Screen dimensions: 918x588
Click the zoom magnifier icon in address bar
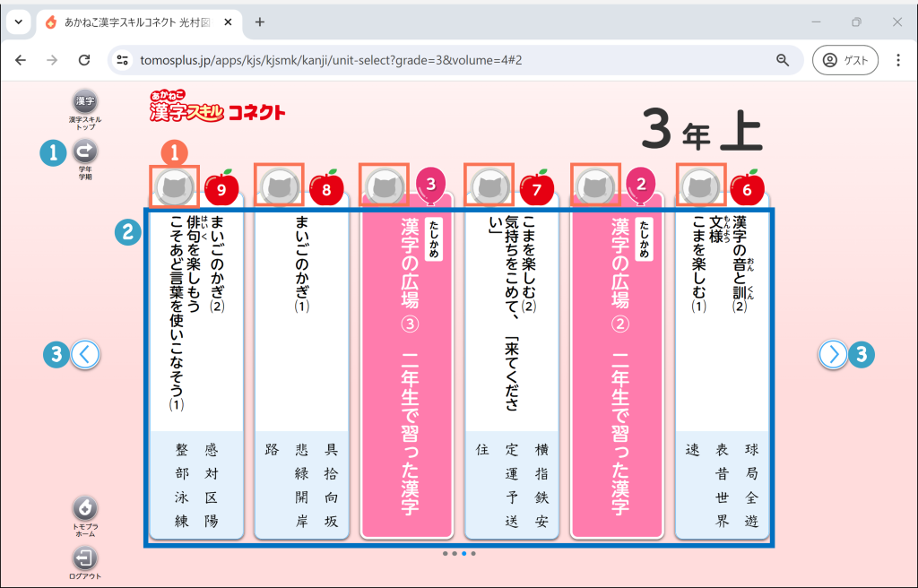point(783,60)
